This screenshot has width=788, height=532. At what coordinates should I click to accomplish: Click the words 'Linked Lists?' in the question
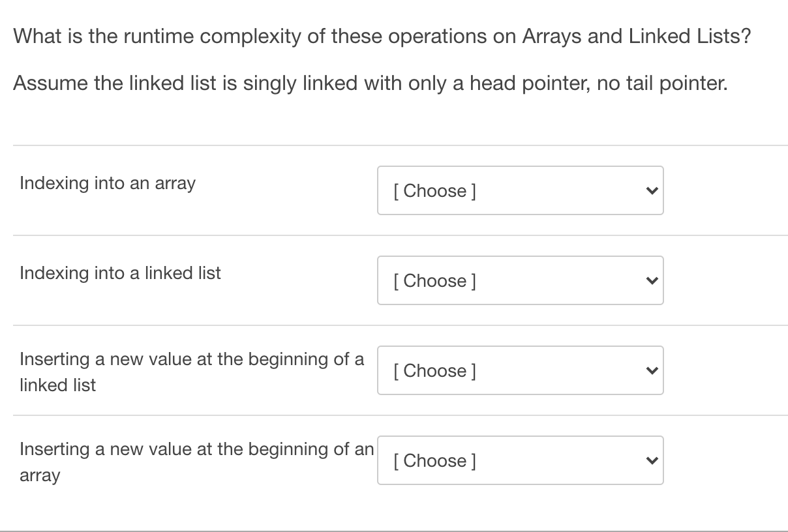pos(689,36)
